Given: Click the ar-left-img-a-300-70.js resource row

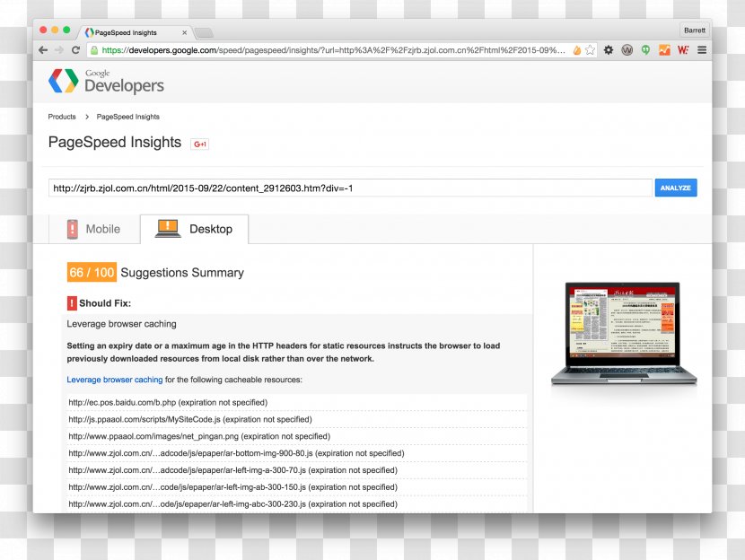Looking at the screenshot, I should (296, 470).
